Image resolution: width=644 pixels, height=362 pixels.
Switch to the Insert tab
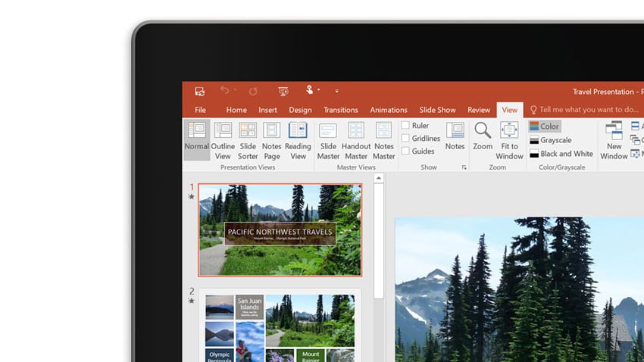(267, 110)
